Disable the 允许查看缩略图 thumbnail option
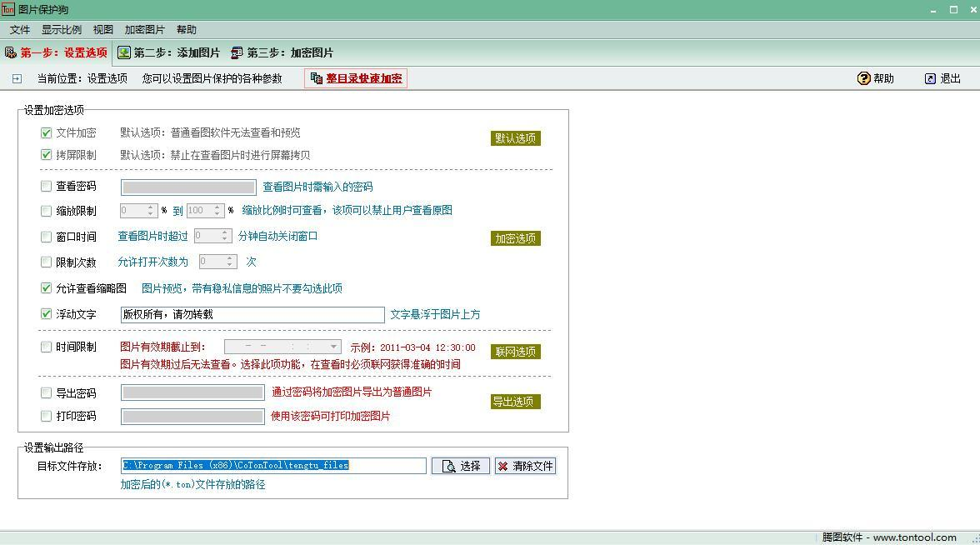Image resolution: width=980 pixels, height=545 pixels. coord(46,288)
